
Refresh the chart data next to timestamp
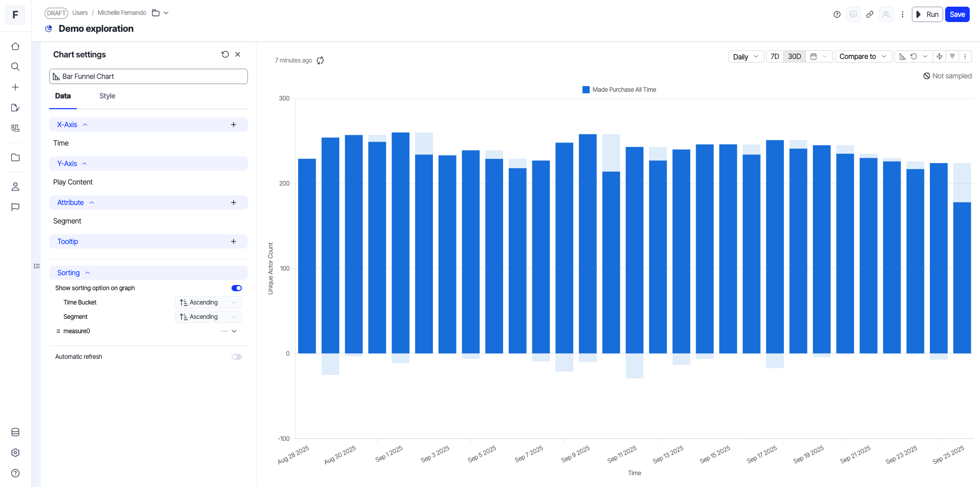(320, 60)
